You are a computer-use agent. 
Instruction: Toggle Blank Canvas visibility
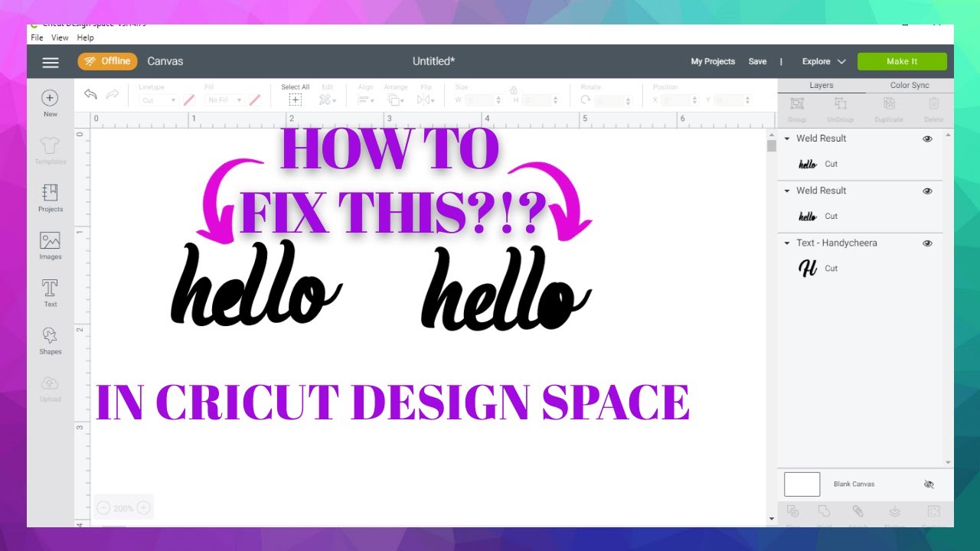(929, 484)
